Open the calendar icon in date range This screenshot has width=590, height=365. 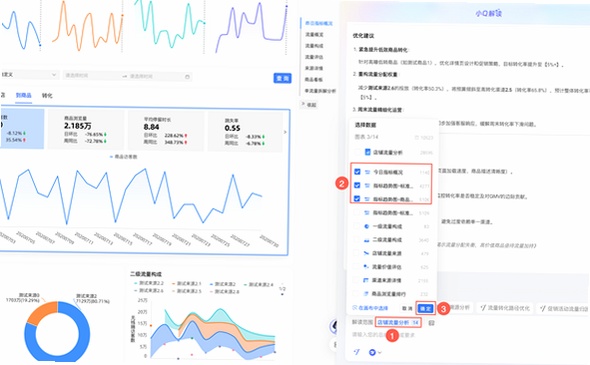[187, 76]
